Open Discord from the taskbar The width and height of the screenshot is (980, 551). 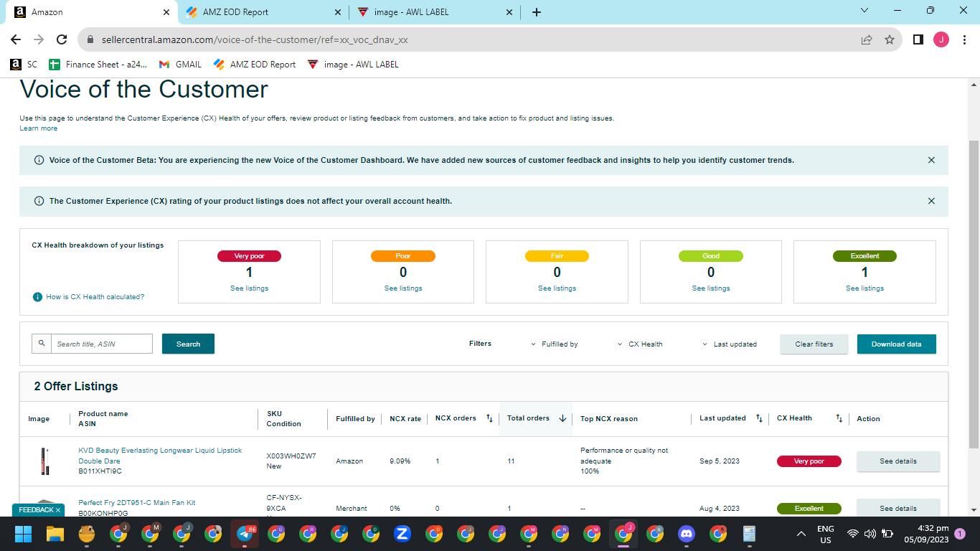click(x=687, y=534)
